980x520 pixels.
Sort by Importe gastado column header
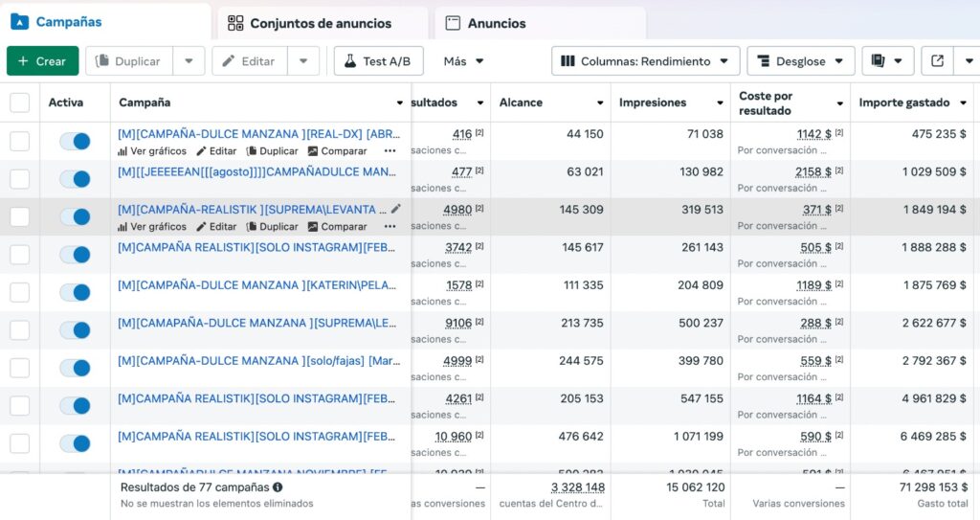click(903, 102)
